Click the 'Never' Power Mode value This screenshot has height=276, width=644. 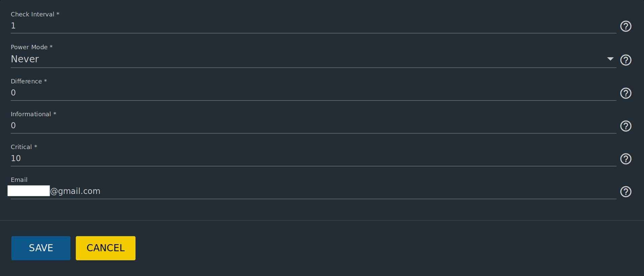25,59
